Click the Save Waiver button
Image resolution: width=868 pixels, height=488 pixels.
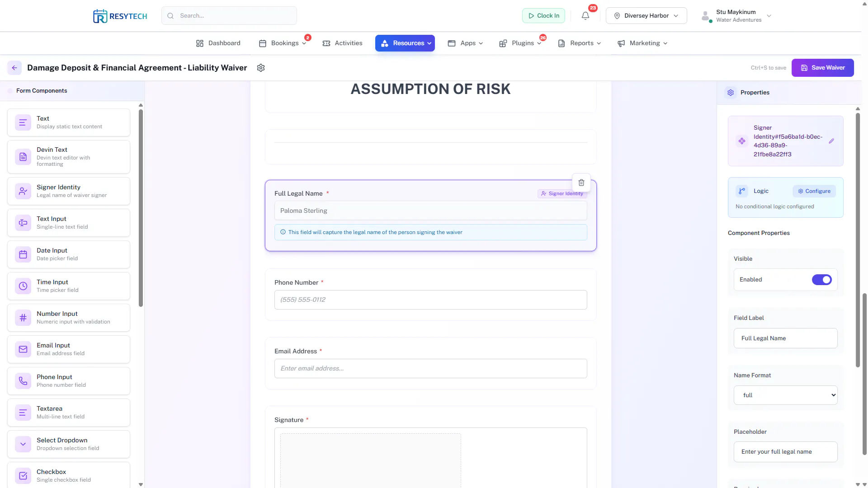(822, 68)
